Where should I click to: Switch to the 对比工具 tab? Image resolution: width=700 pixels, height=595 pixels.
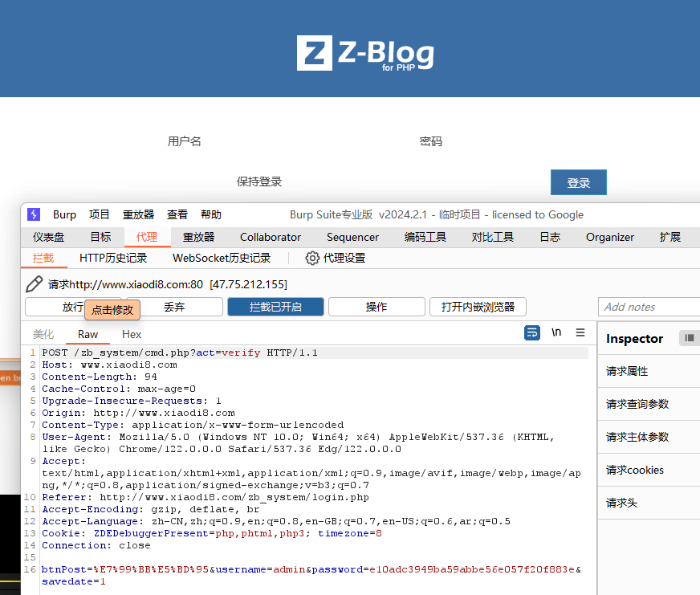pos(493,237)
